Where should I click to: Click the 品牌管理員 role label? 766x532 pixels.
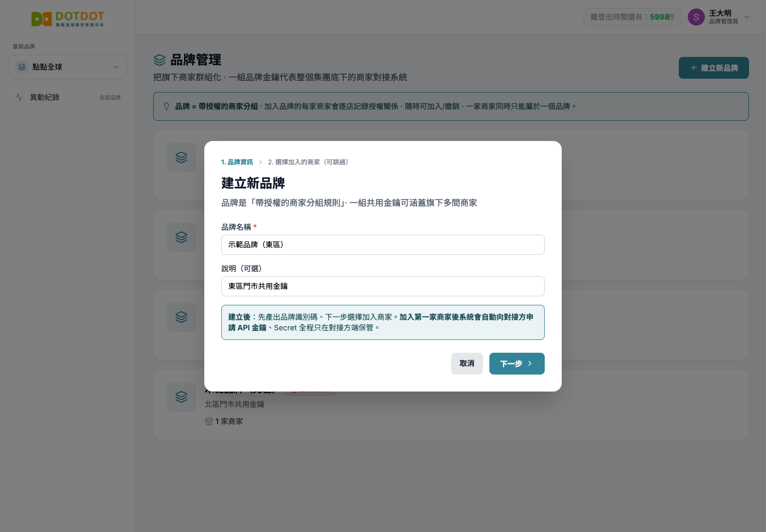pyautogui.click(x=723, y=21)
